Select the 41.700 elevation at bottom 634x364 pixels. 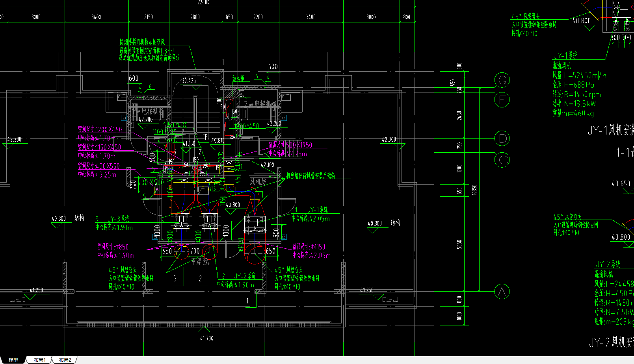(x=206, y=338)
